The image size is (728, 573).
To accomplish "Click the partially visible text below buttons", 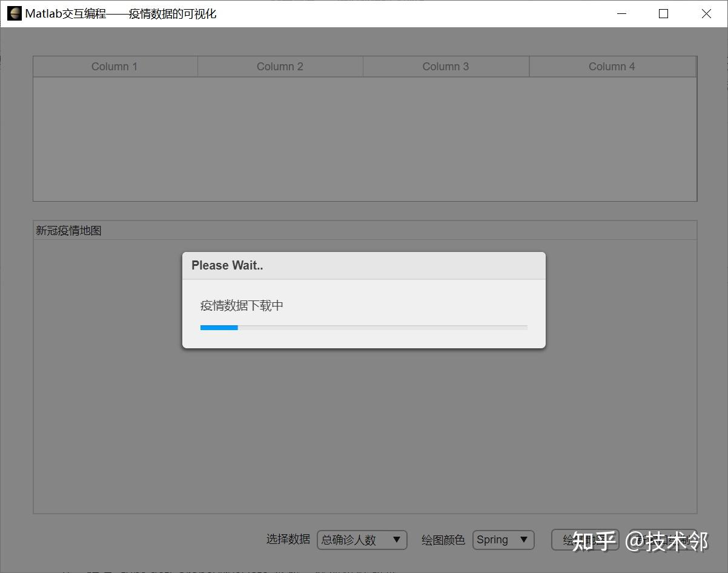I will tap(230, 571).
